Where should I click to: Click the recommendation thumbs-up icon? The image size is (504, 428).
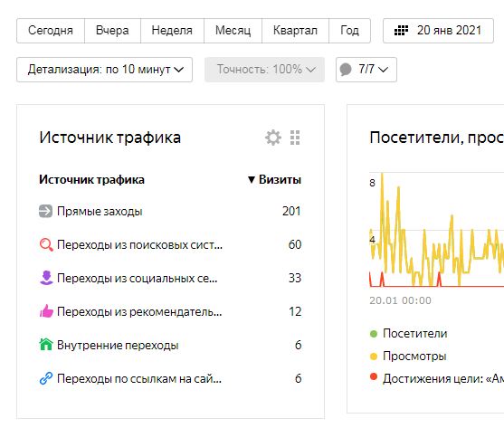pyautogui.click(x=46, y=311)
